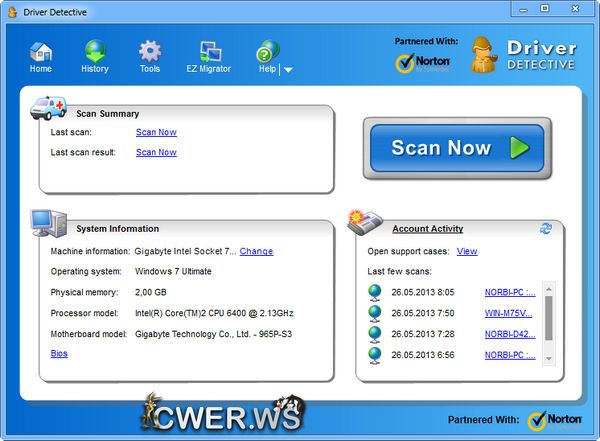Click the Norton logo at top
This screenshot has height=441, width=600.
421,62
